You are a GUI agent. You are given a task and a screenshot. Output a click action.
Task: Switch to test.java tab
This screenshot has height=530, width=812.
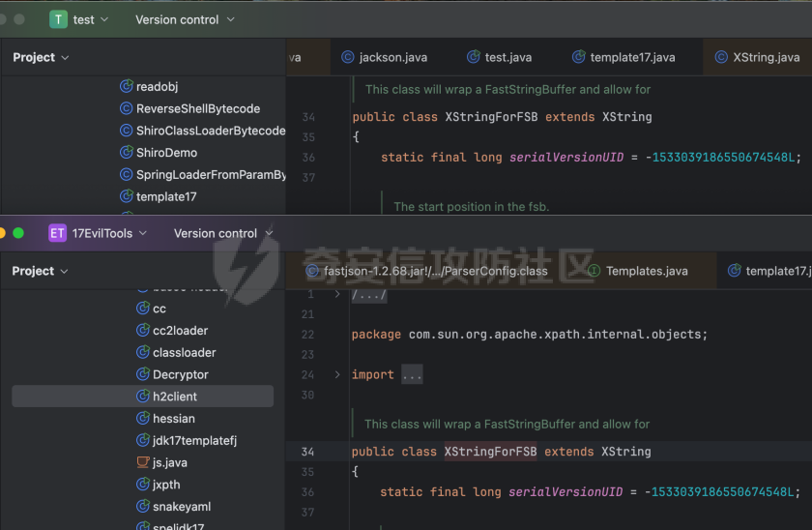tap(499, 57)
